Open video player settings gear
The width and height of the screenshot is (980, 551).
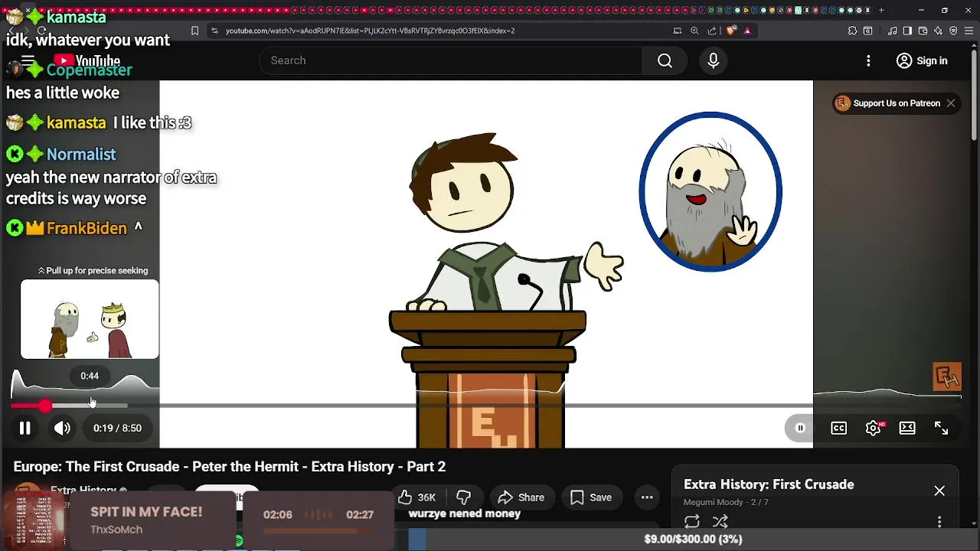(873, 429)
